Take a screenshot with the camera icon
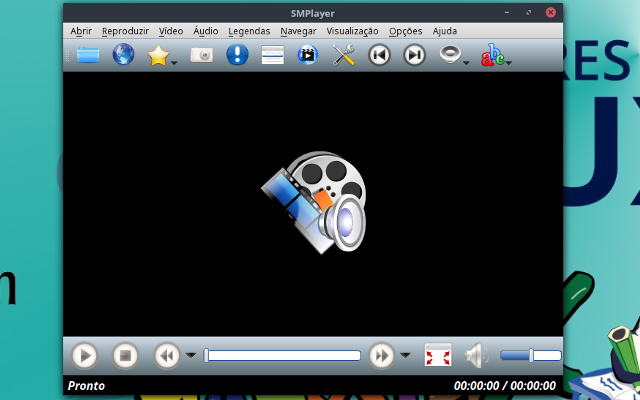640x400 pixels. click(x=202, y=55)
